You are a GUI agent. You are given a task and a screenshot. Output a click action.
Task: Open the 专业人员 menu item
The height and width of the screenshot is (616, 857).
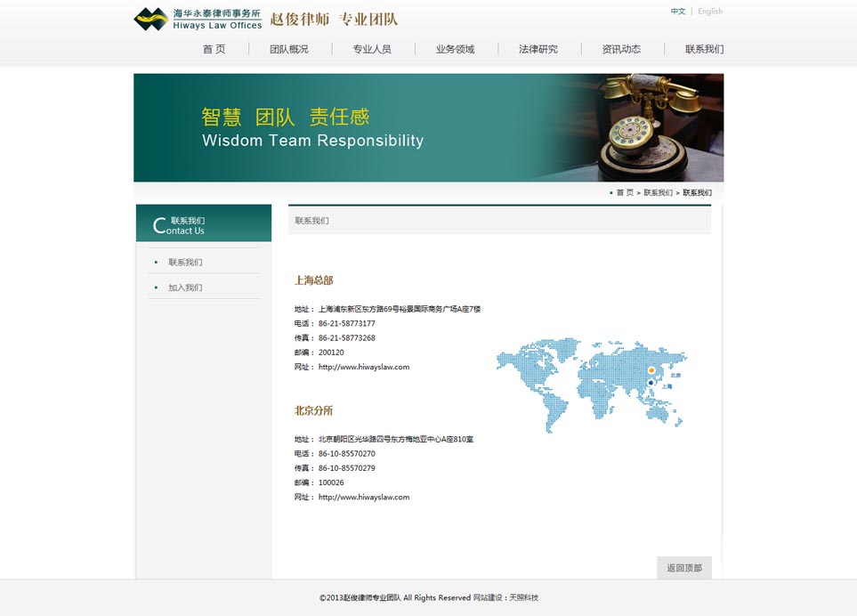click(372, 49)
